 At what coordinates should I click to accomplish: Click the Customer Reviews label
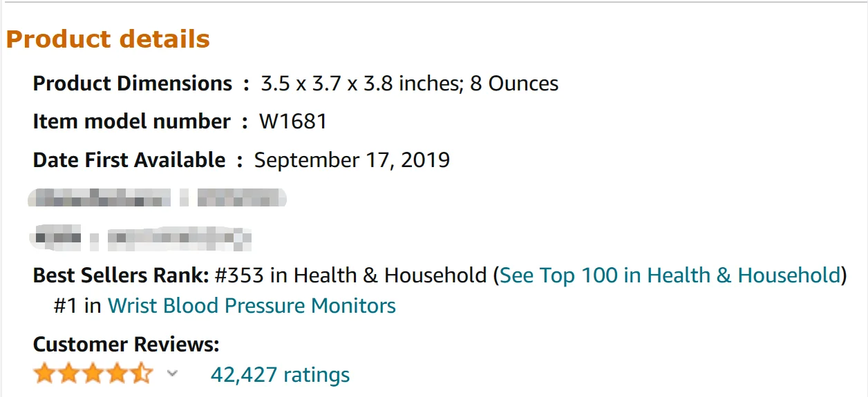(126, 344)
